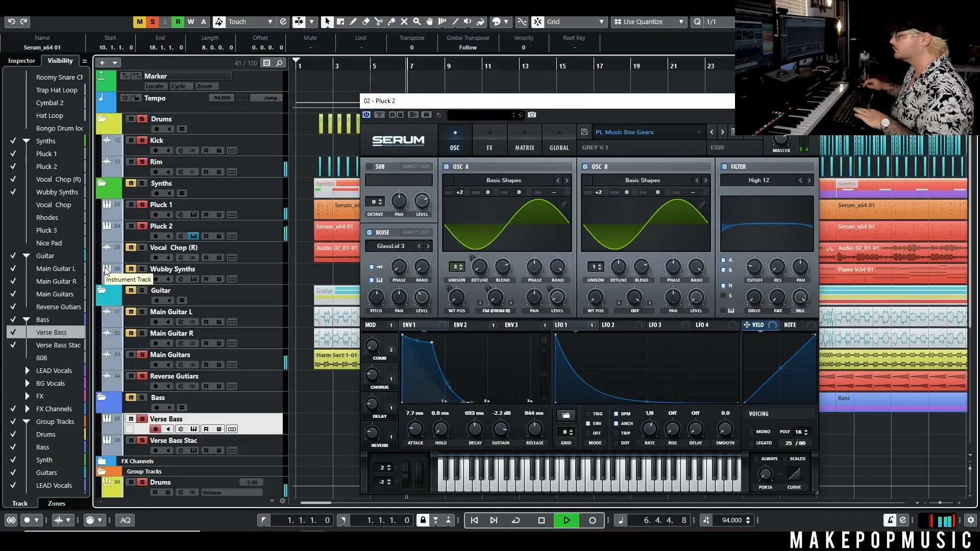Select the Comp hand tool
Viewport: 980px width, 551px height.
pos(430,21)
